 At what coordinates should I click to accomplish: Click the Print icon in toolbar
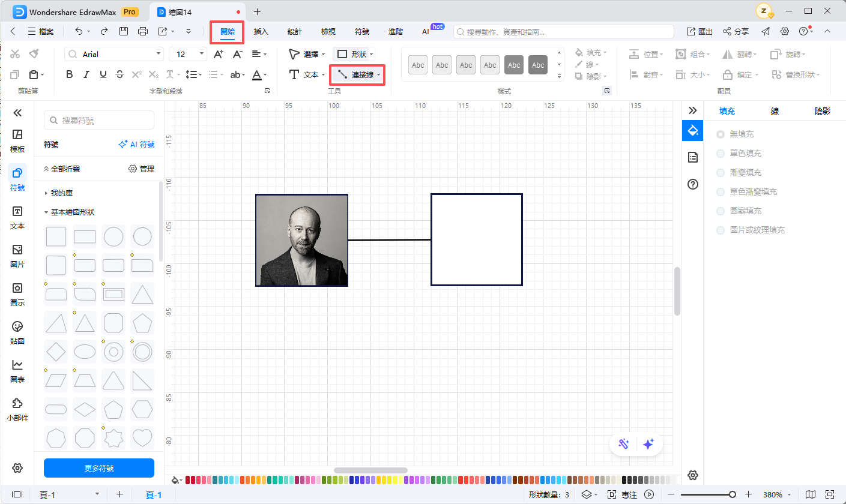click(x=143, y=31)
